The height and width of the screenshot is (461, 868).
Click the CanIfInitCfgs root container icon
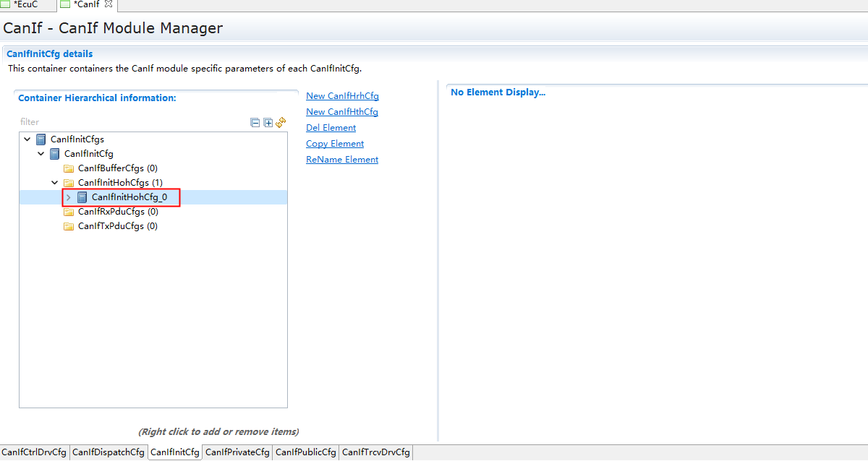[x=41, y=139]
